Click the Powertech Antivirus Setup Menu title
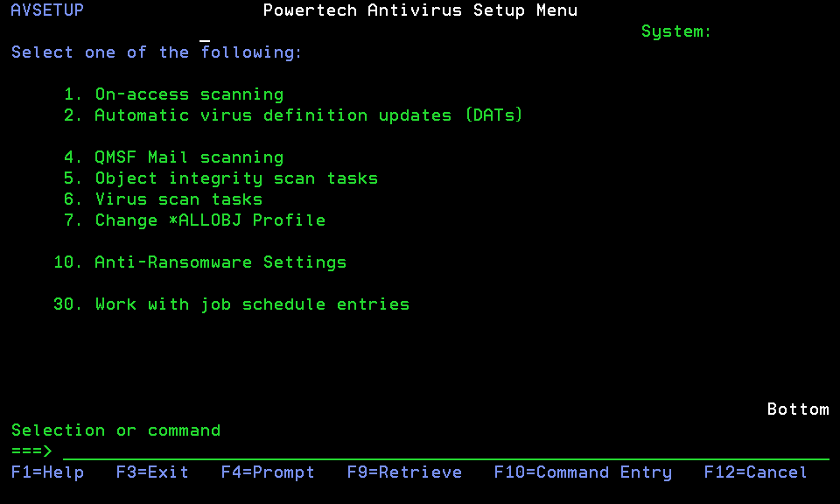Screen dimensions: 840x504 coord(420,10)
